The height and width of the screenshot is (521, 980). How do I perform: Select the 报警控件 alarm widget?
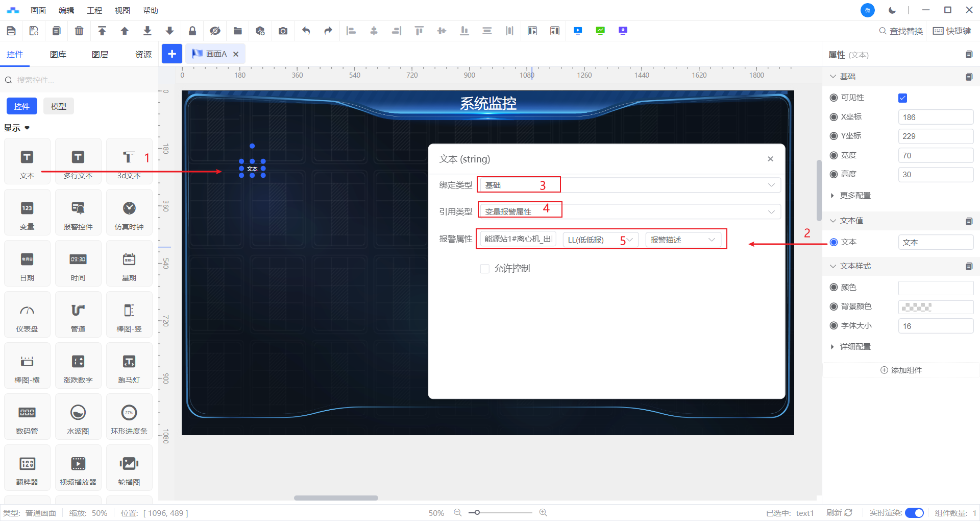click(78, 212)
